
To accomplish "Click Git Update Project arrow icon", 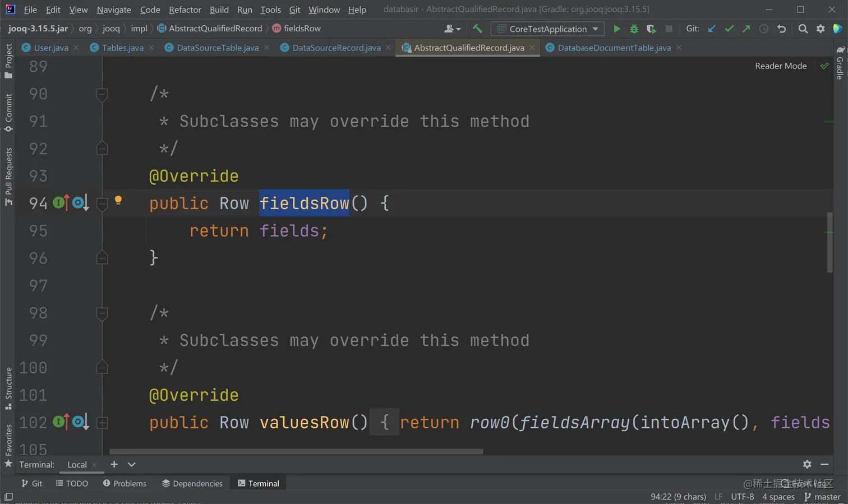I will coord(712,29).
